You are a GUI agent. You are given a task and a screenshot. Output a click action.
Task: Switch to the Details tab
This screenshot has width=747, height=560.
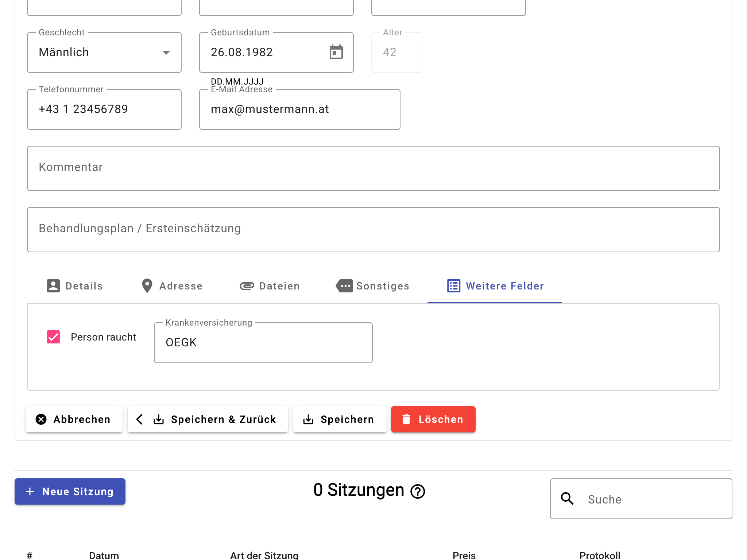click(74, 286)
